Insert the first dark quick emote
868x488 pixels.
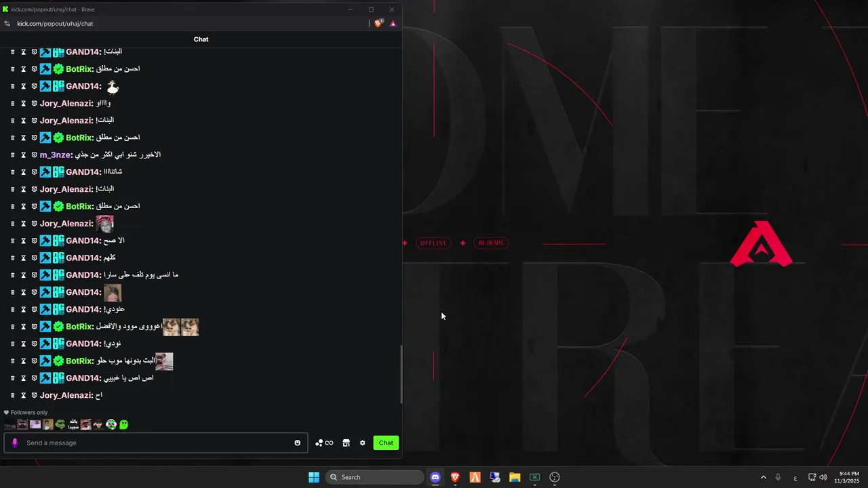[9, 424]
